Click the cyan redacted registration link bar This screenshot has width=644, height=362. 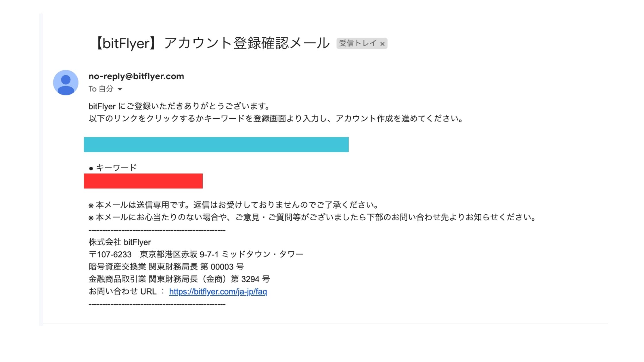point(216,145)
